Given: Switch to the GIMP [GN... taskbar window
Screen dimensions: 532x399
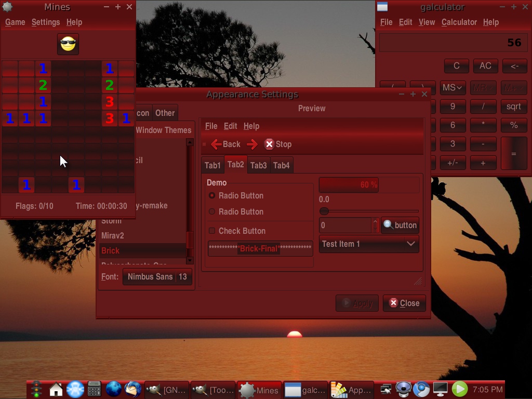Looking at the screenshot, I should click(x=166, y=390).
